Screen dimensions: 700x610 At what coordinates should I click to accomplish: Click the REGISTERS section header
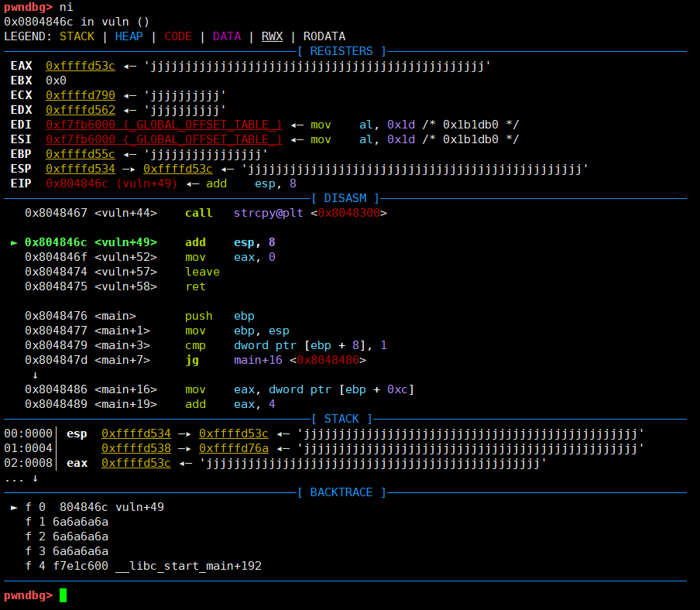pyautogui.click(x=341, y=51)
